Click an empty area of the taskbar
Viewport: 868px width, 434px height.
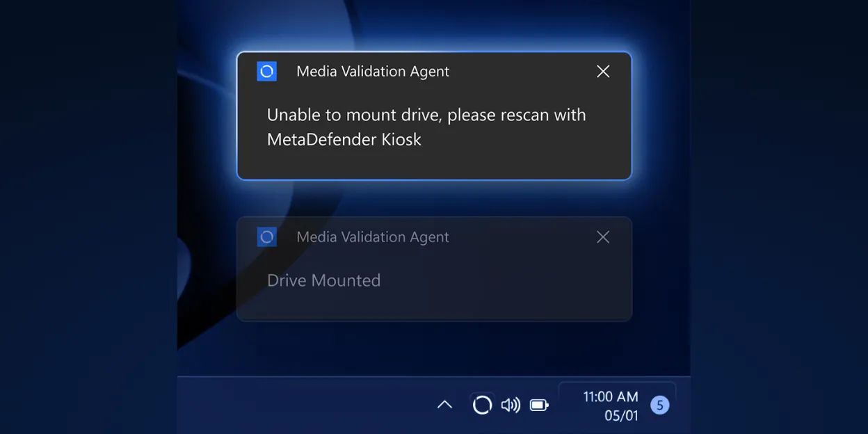pyautogui.click(x=299, y=405)
